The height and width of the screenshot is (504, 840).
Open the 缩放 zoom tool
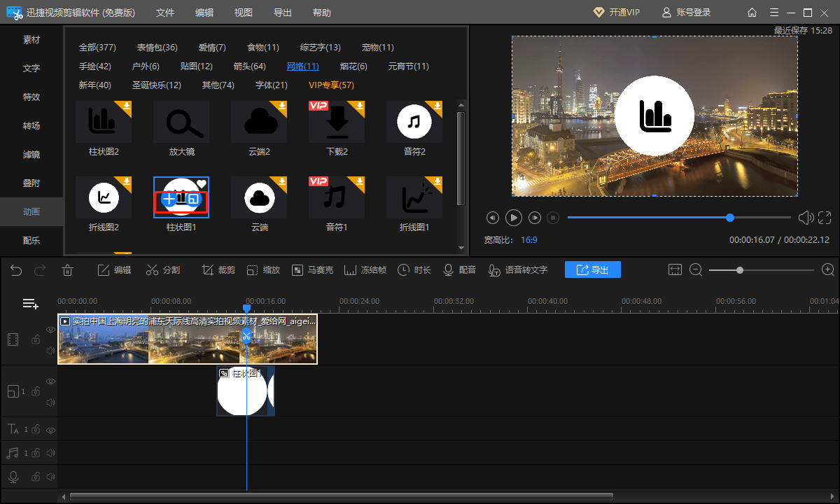263,270
